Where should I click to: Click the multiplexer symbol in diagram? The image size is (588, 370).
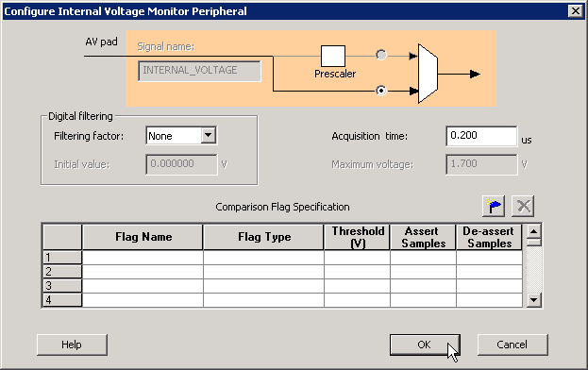click(428, 74)
